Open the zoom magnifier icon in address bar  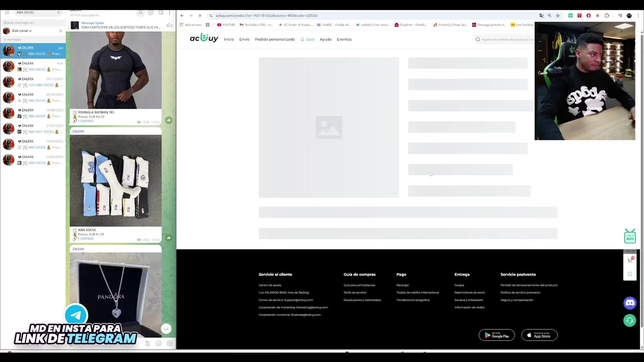(x=549, y=16)
